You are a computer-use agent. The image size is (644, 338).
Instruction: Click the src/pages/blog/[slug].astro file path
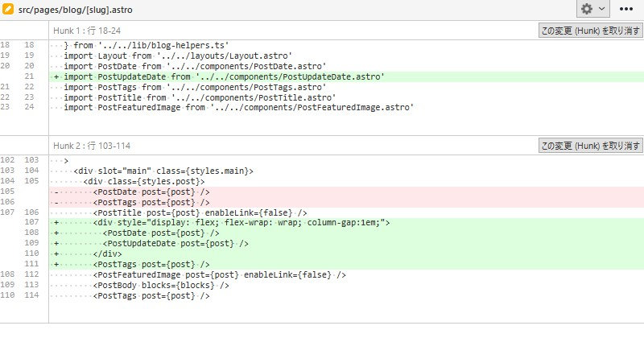pyautogui.click(x=75, y=10)
